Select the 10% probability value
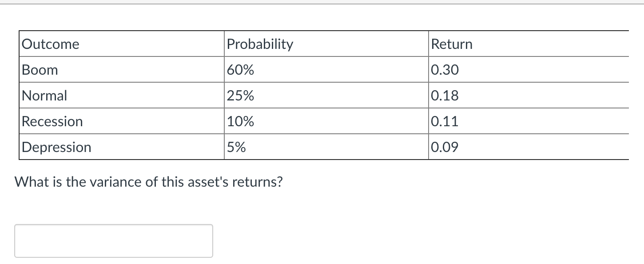The width and height of the screenshot is (644, 264). pos(240,121)
